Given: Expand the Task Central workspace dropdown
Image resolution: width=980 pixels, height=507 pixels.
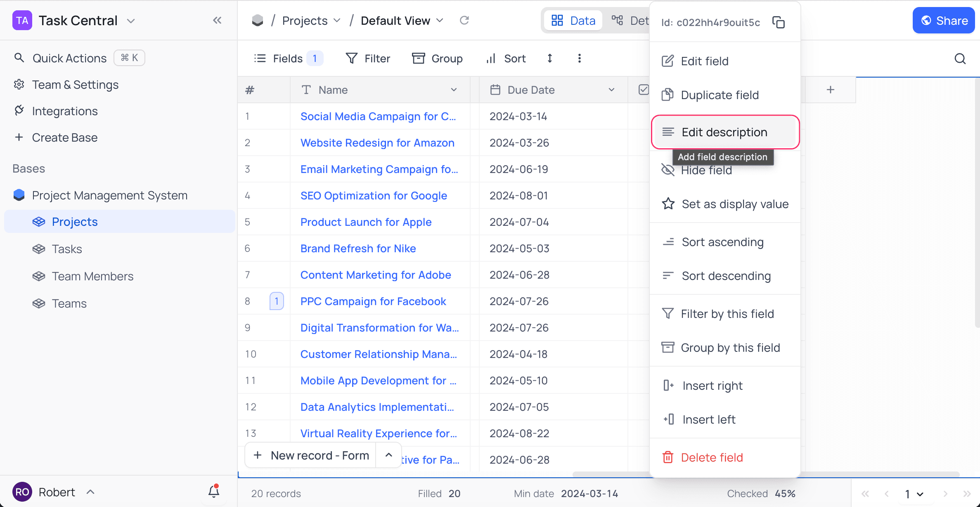Looking at the screenshot, I should (x=131, y=21).
